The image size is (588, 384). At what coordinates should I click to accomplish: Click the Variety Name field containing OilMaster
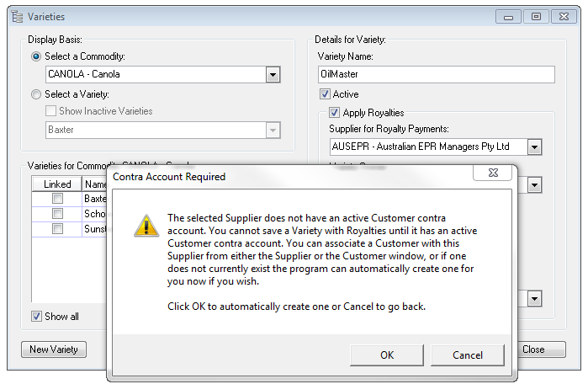[436, 75]
